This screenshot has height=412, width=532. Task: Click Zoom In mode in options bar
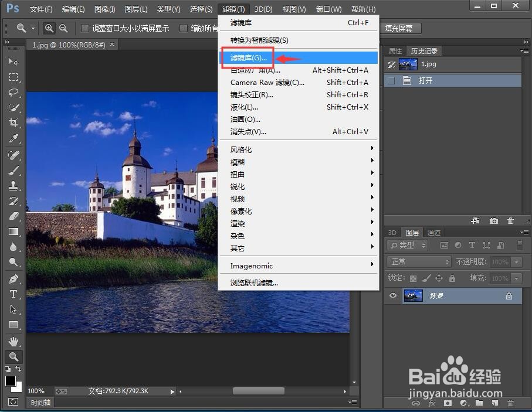point(49,28)
